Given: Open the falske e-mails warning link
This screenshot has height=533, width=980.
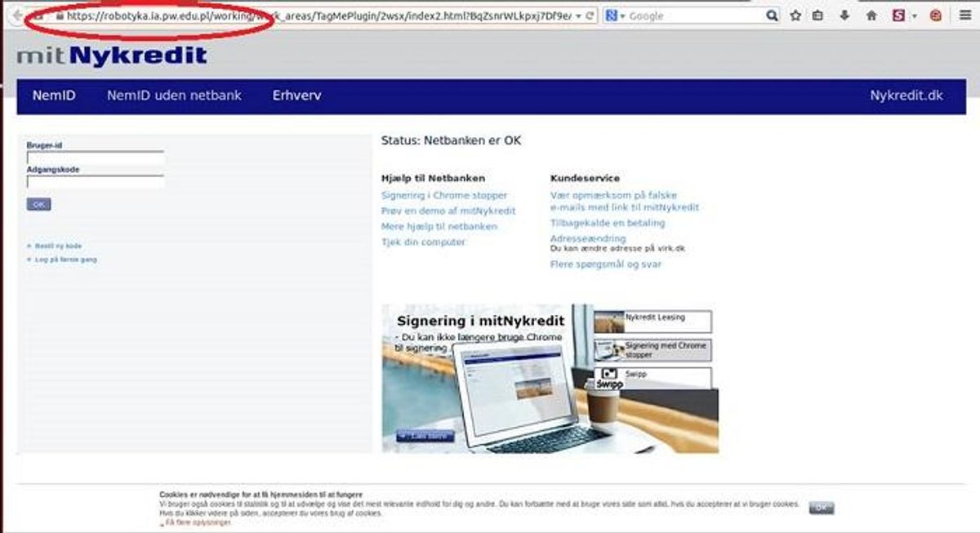Looking at the screenshot, I should pos(625,202).
